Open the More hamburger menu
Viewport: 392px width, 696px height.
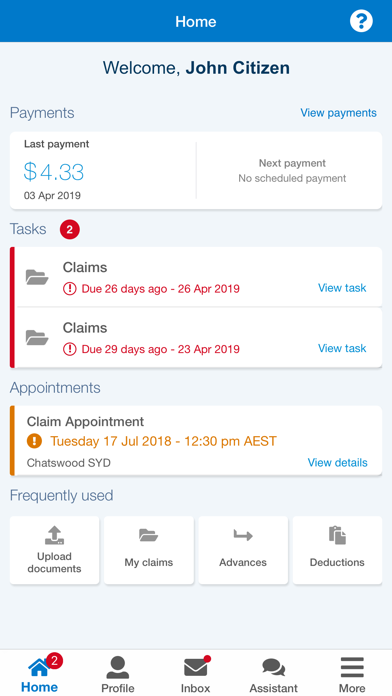click(x=352, y=674)
